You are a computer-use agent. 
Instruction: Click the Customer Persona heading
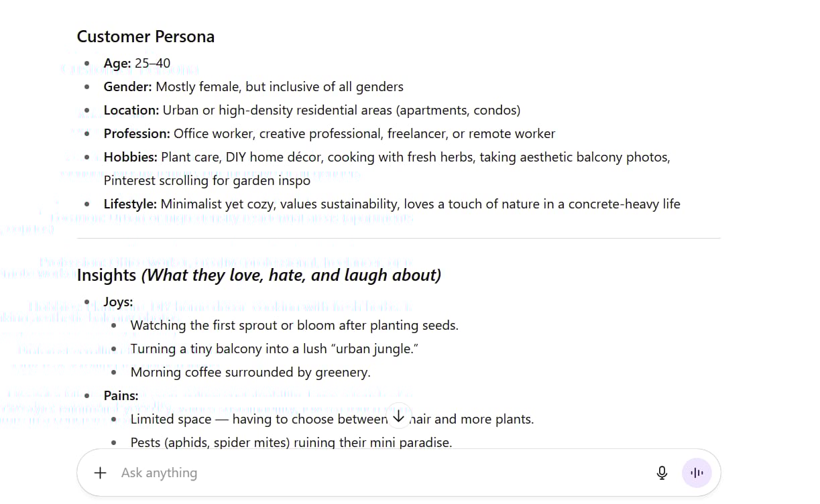[145, 36]
